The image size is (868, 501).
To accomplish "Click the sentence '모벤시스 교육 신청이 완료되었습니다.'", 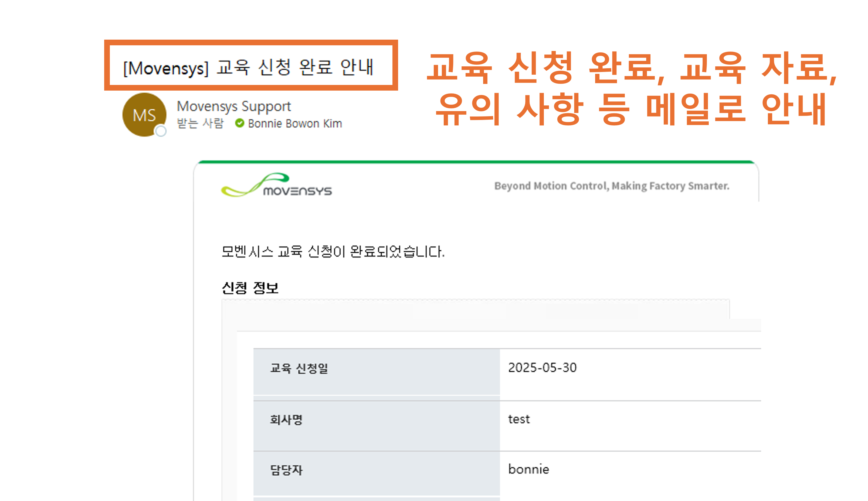I will pyautogui.click(x=333, y=252).
